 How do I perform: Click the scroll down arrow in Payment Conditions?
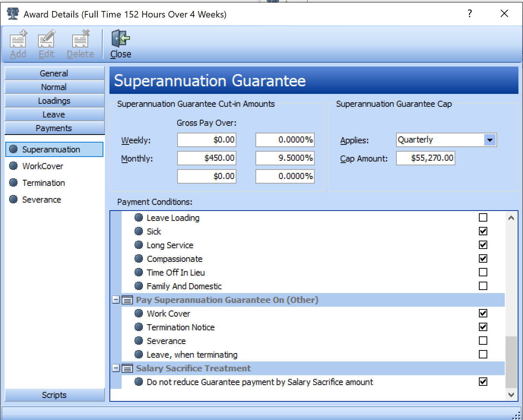[511, 395]
